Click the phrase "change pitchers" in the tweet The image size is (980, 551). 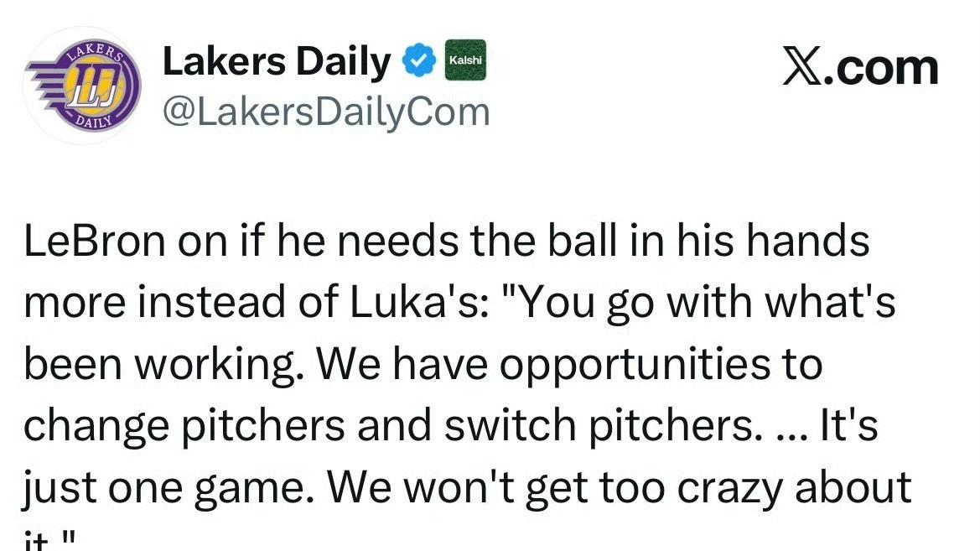(x=184, y=425)
